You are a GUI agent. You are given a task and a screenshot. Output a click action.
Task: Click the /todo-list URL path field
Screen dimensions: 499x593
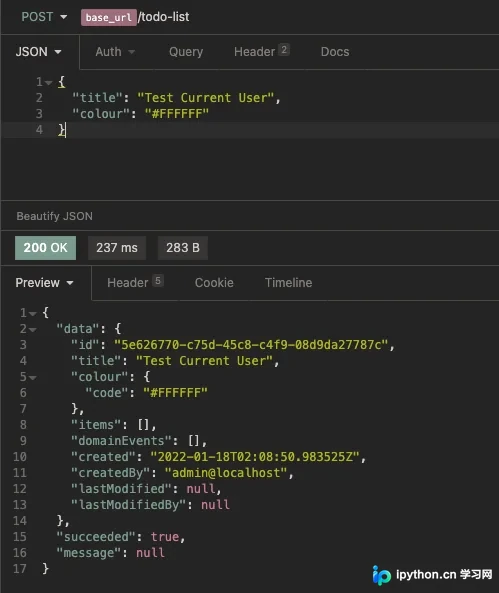click(164, 17)
